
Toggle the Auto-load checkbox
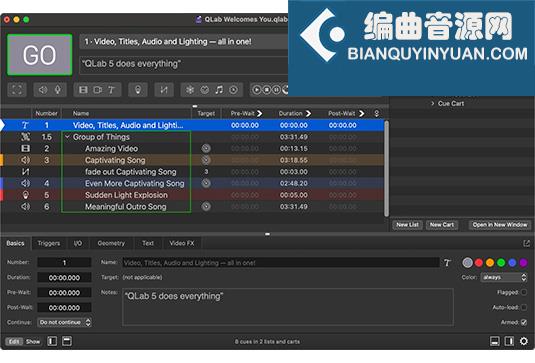click(x=524, y=307)
